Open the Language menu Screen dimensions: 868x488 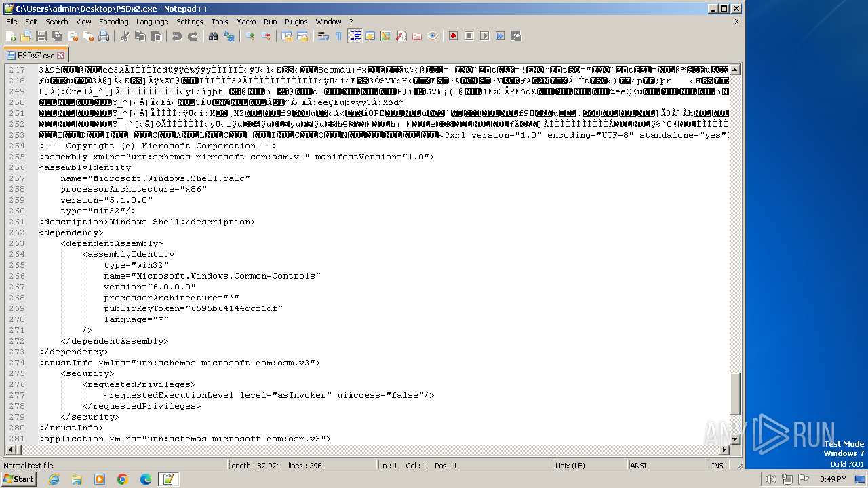153,22
